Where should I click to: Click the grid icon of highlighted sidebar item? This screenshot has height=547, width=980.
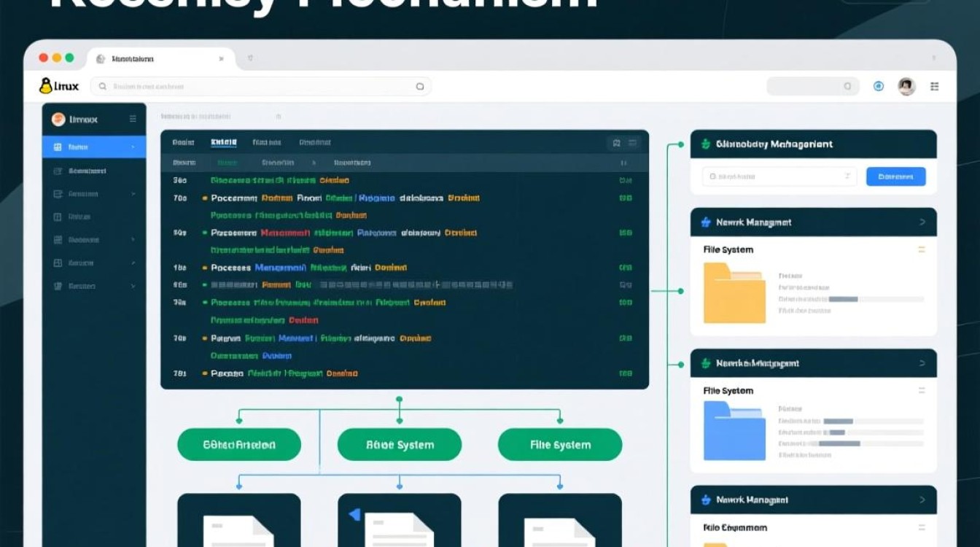click(58, 147)
